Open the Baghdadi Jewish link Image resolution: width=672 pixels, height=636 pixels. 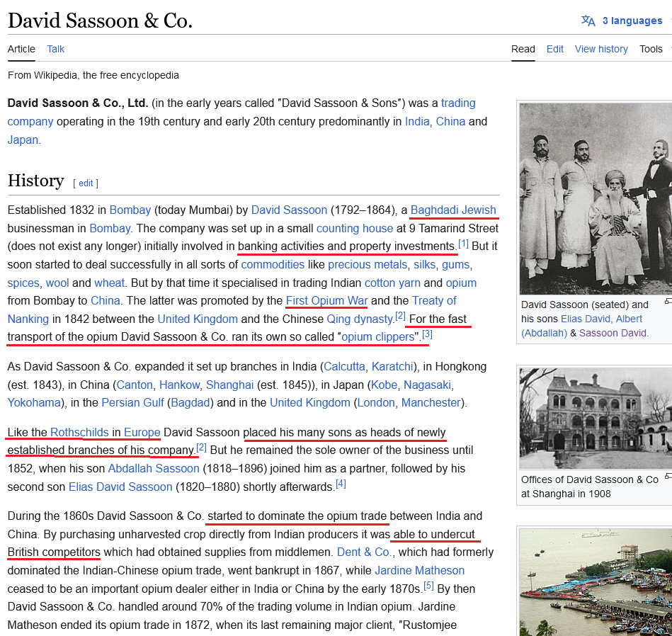tap(453, 210)
